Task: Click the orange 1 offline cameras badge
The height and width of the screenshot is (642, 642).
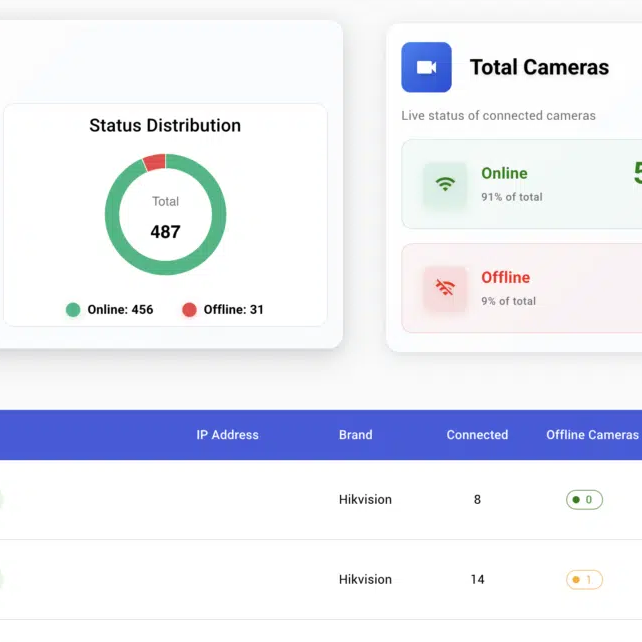Action: (x=584, y=579)
